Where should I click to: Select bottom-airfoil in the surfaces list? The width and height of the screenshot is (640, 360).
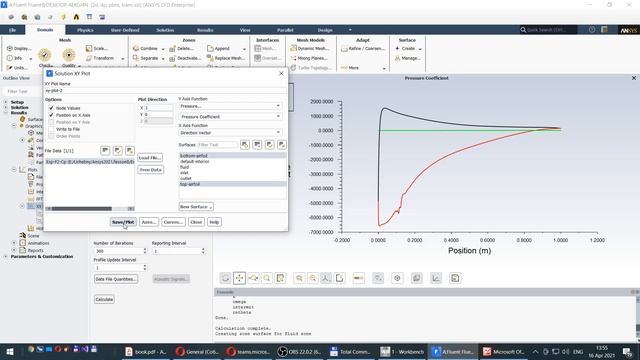pos(233,156)
